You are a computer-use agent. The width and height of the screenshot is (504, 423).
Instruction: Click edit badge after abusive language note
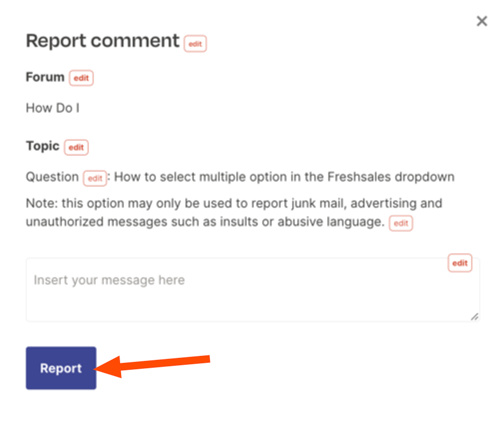tap(401, 223)
